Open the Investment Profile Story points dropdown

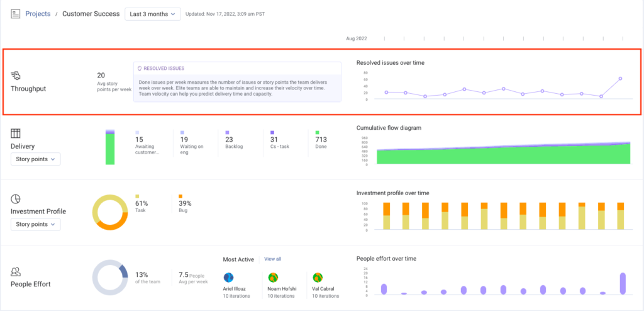(36, 225)
